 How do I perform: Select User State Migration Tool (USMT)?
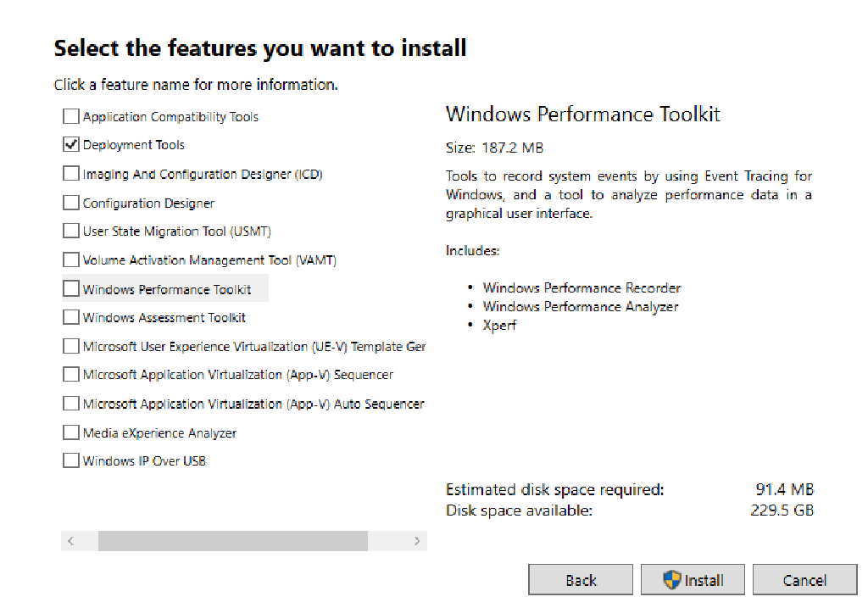pyautogui.click(x=71, y=231)
